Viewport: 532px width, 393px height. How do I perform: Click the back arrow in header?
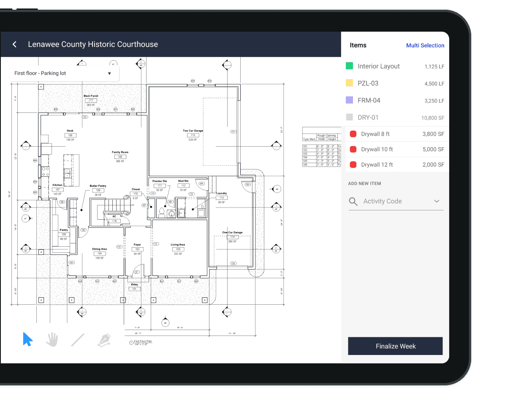pyautogui.click(x=14, y=44)
